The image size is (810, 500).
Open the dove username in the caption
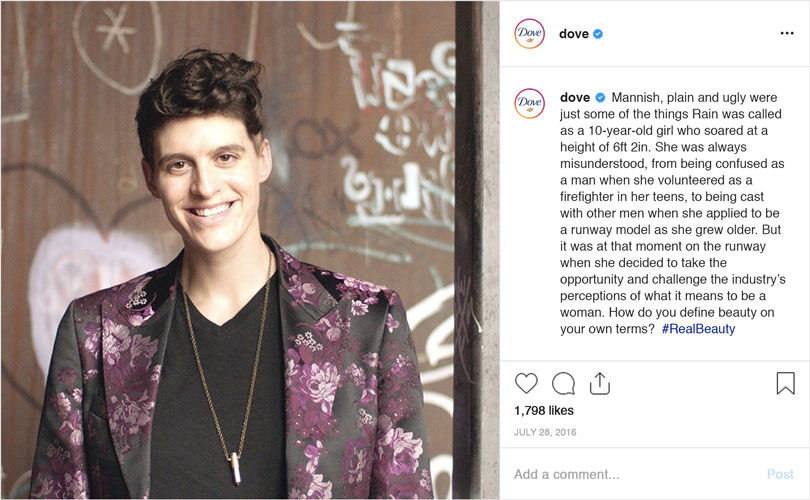pos(575,97)
